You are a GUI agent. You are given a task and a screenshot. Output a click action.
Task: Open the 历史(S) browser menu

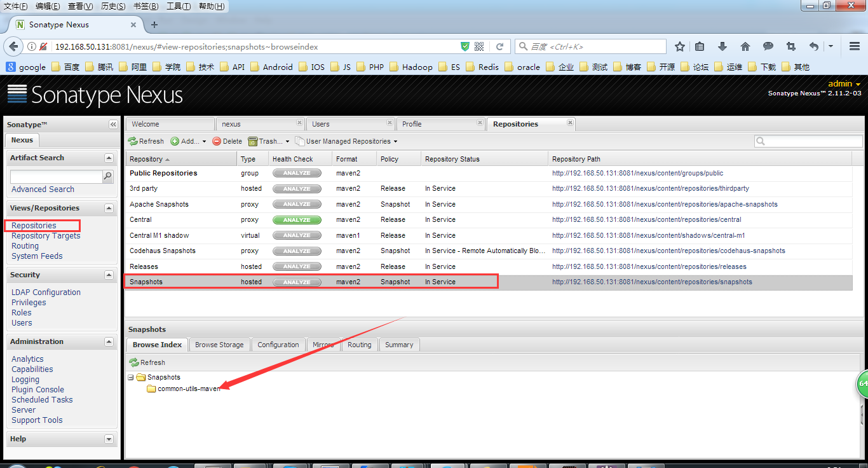(x=113, y=6)
